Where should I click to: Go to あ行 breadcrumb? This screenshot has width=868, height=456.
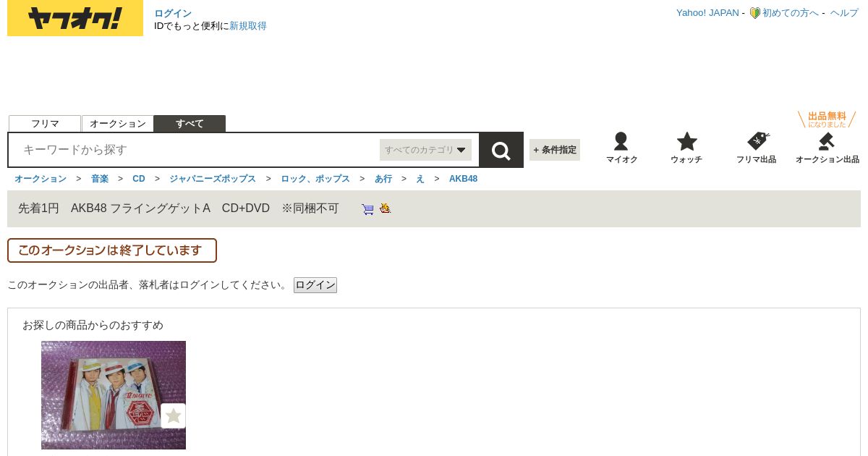(383, 179)
